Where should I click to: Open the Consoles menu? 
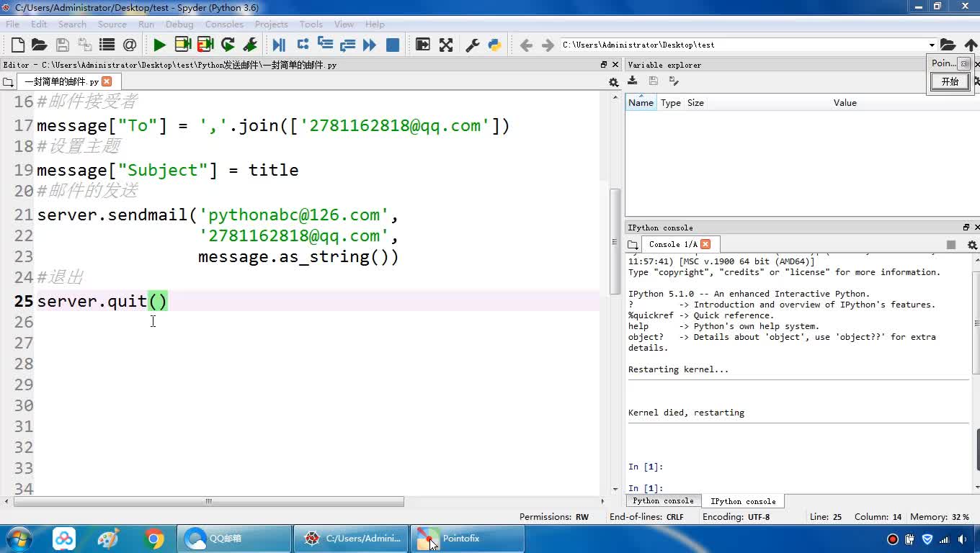224,24
